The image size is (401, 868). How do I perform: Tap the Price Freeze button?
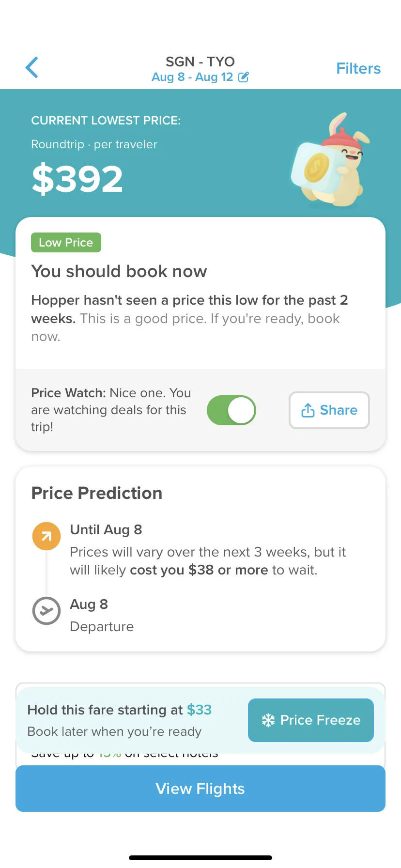click(311, 720)
